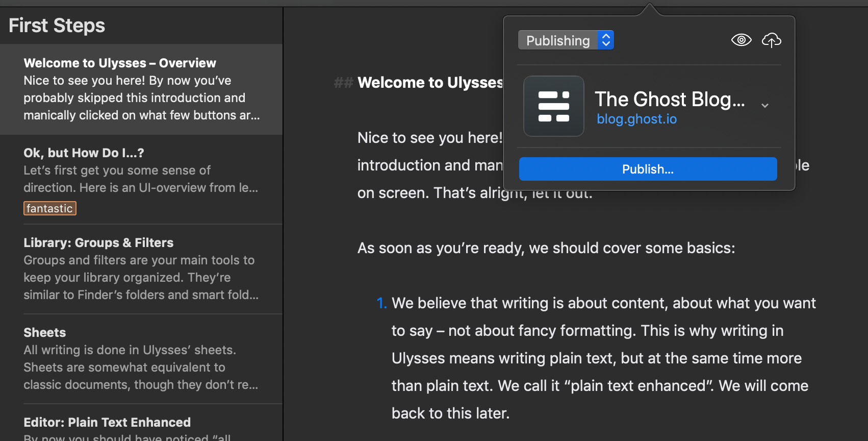Click the 'fantastic' keyword tag

[x=50, y=208]
